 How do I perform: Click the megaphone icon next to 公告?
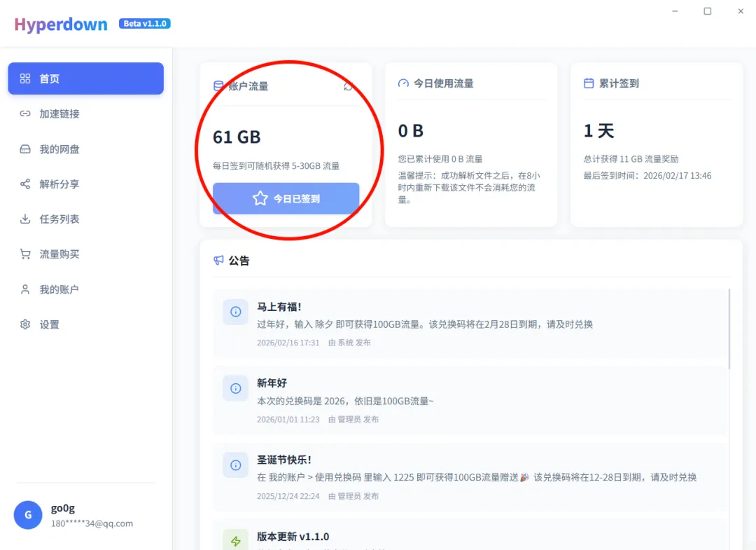click(218, 261)
